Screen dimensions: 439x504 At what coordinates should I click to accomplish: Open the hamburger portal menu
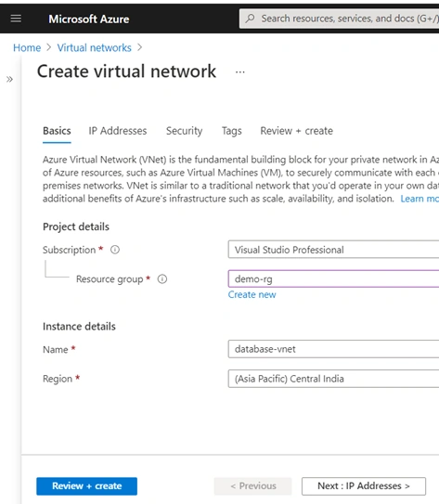[x=16, y=19]
